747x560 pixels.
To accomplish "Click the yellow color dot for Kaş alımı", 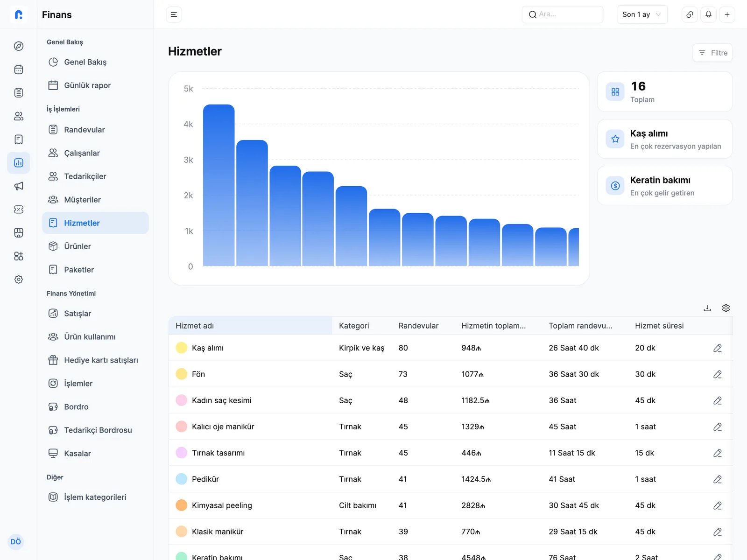I will [x=182, y=348].
